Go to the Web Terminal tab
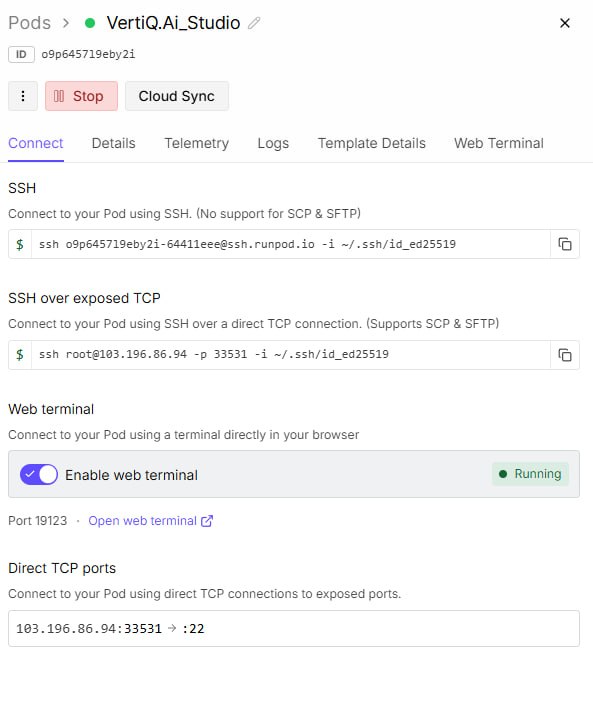 coord(499,143)
